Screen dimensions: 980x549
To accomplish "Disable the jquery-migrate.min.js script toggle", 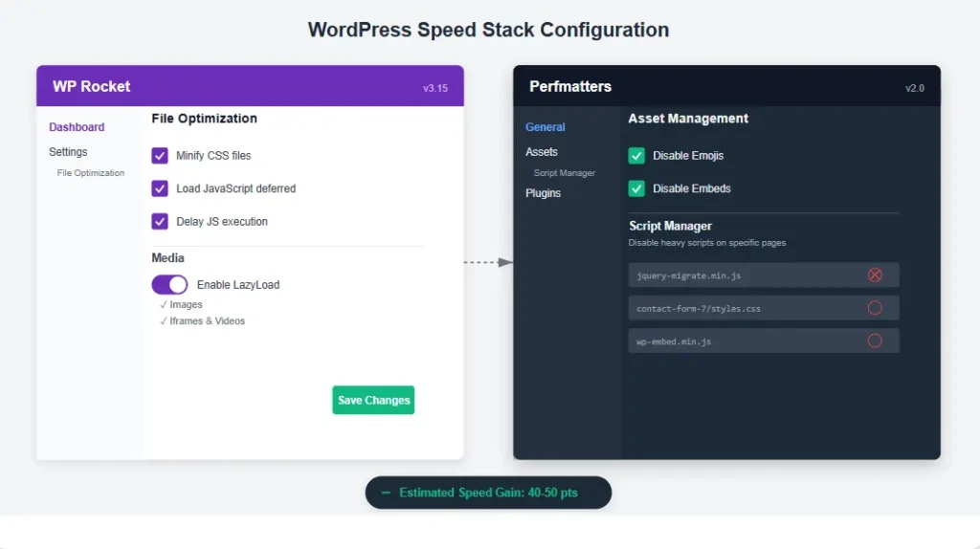I will coord(875,274).
